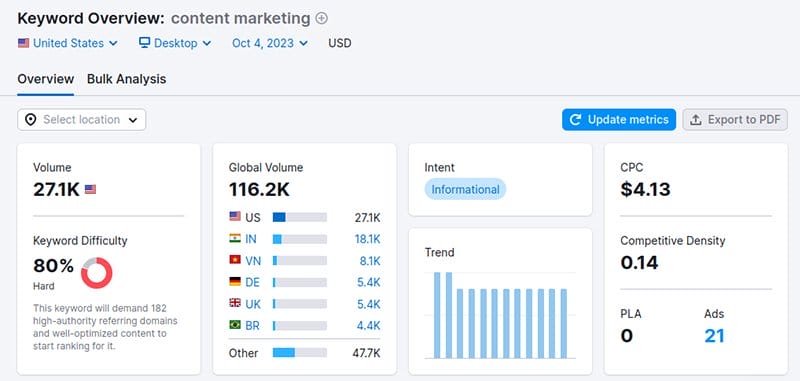Screen dimensions: 800x381
Task: Click the Export to PDF button
Action: coord(735,119)
